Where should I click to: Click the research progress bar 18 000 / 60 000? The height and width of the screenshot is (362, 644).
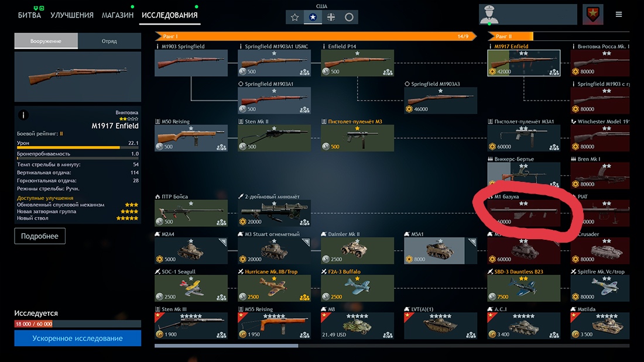pyautogui.click(x=78, y=324)
